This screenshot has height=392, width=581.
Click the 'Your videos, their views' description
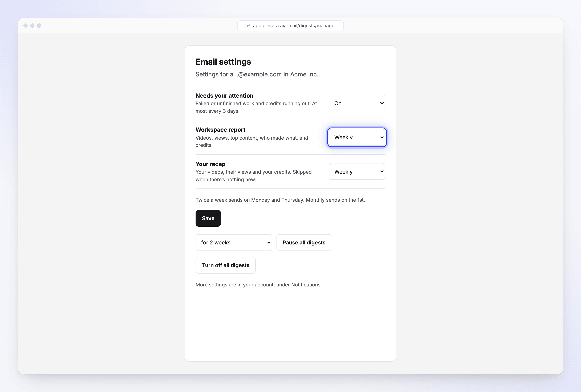click(253, 176)
